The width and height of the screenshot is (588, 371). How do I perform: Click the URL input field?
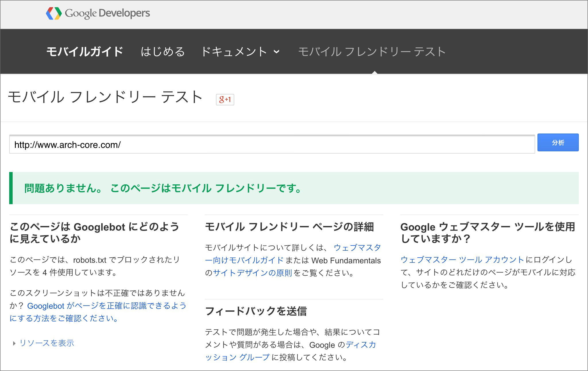[x=272, y=144]
